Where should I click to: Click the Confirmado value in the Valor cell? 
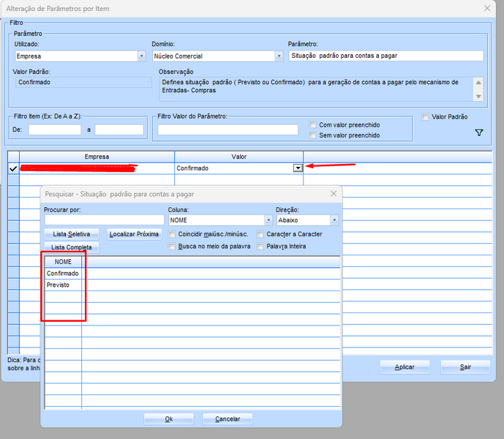[192, 168]
